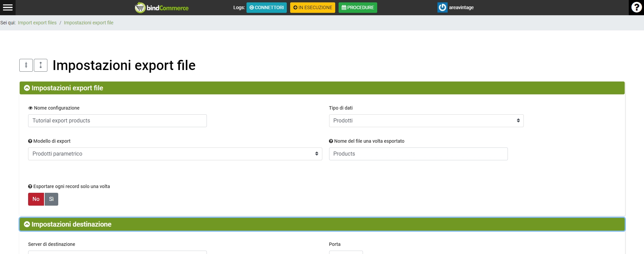Open the hamburger main menu

7,7
